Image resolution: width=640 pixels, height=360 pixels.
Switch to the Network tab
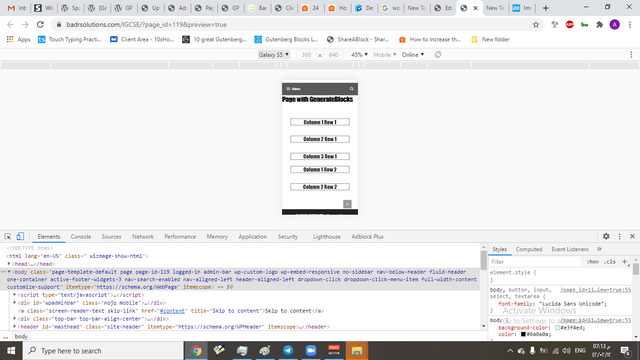click(x=143, y=236)
